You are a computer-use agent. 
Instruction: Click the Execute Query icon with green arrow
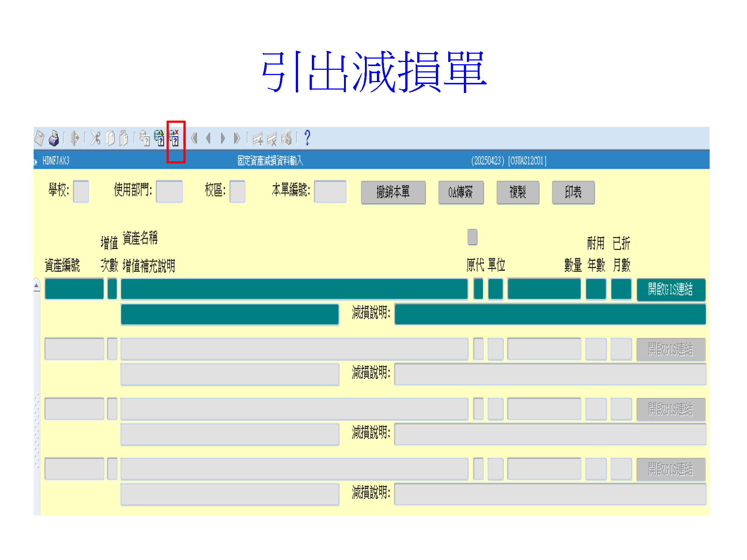[x=159, y=139]
